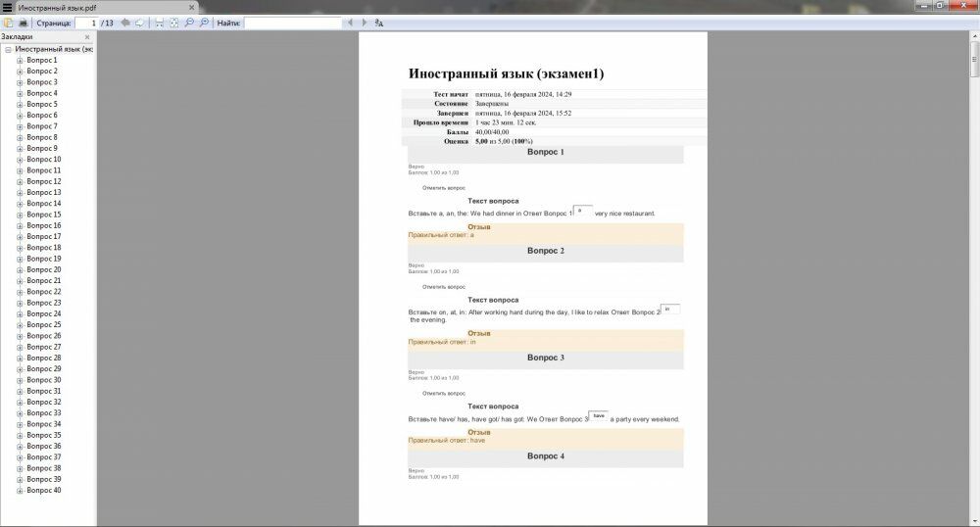
Task: Click the Вопрос 3 answer box containing have
Action: pyautogui.click(x=598, y=416)
